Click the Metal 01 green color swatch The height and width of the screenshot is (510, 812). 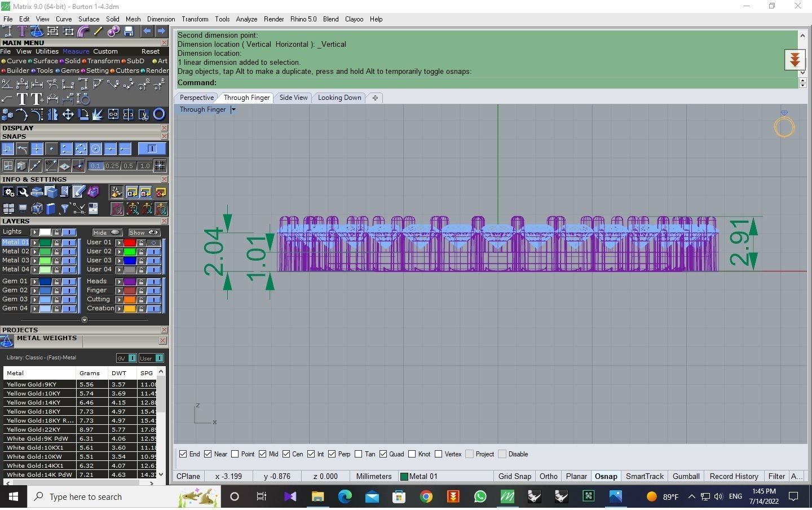45,243
